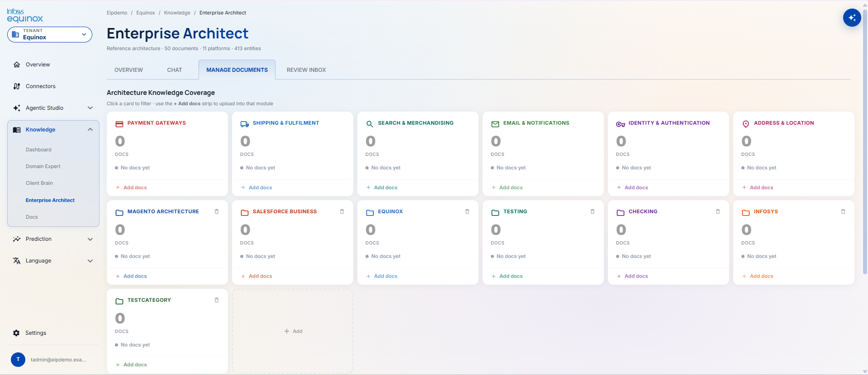
Task: Click the Address & Location pin icon
Action: click(x=746, y=124)
